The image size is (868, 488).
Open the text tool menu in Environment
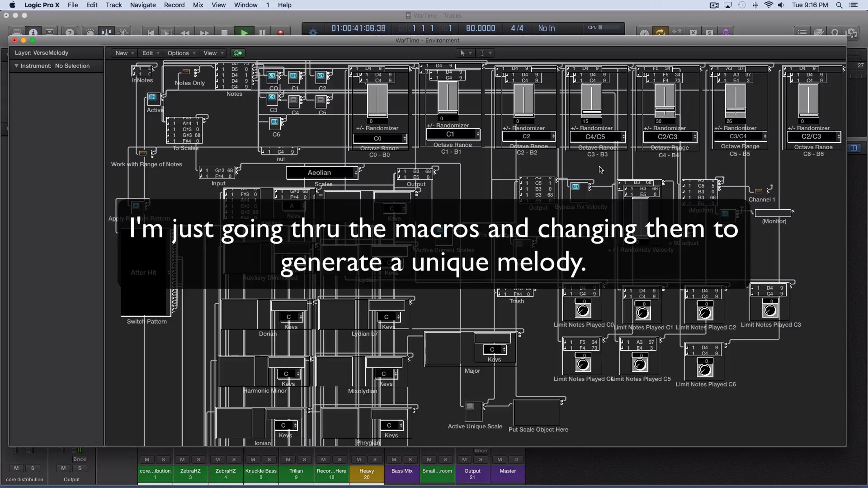[x=485, y=53]
